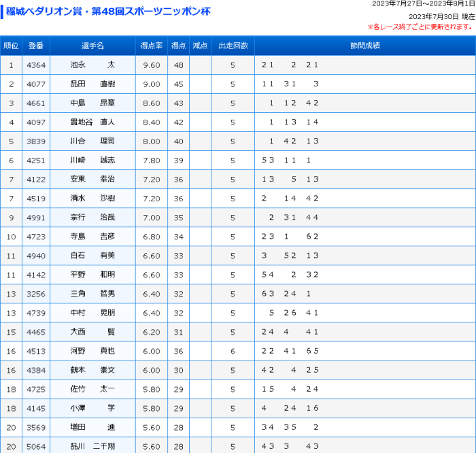Click racer name 品田 直樹
This screenshot has width=476, height=453.
coord(92,84)
